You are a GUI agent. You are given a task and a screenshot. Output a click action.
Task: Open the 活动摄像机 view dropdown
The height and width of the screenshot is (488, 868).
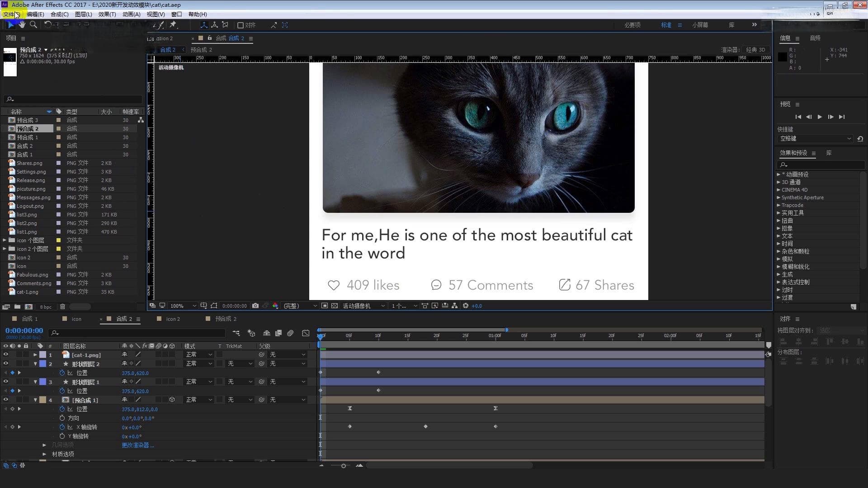[x=363, y=306]
